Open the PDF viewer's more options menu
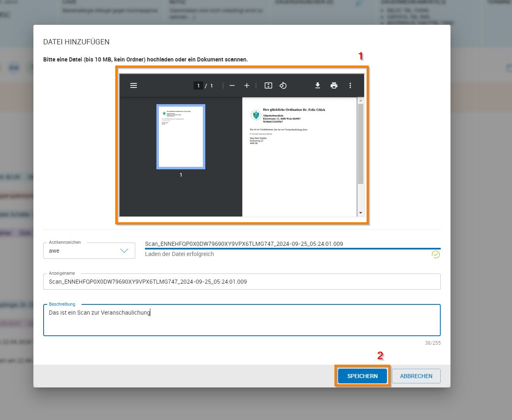Image resolution: width=512 pixels, height=420 pixels. coord(350,85)
